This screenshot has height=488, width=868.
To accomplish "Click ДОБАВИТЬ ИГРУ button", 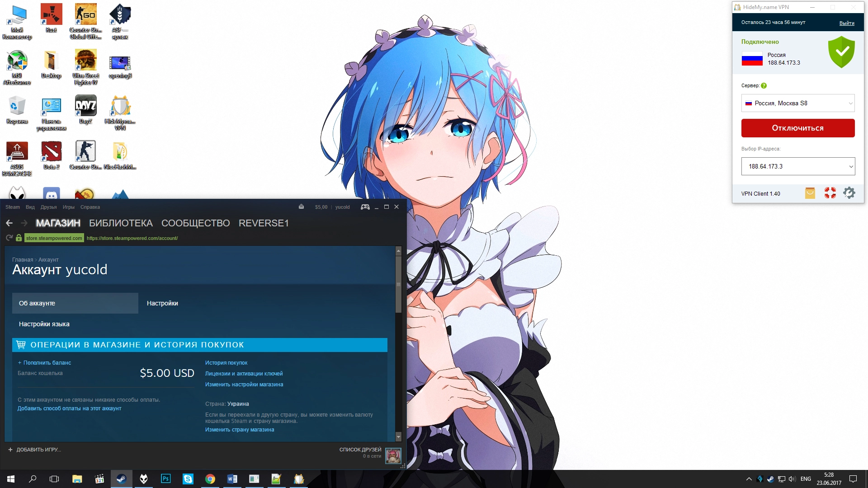I will pyautogui.click(x=34, y=450).
